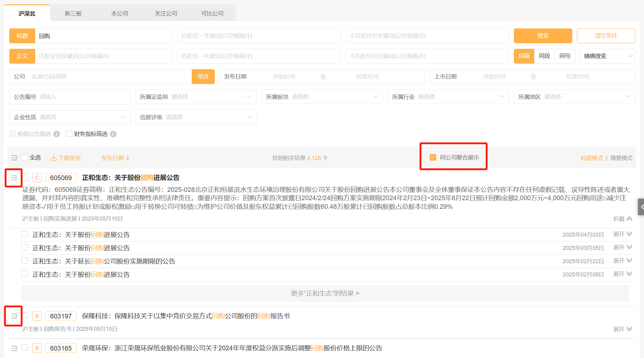This screenshot has height=358, width=644.
Task: Open the 企业性质 dropdown
Action: pyautogui.click(x=70, y=117)
